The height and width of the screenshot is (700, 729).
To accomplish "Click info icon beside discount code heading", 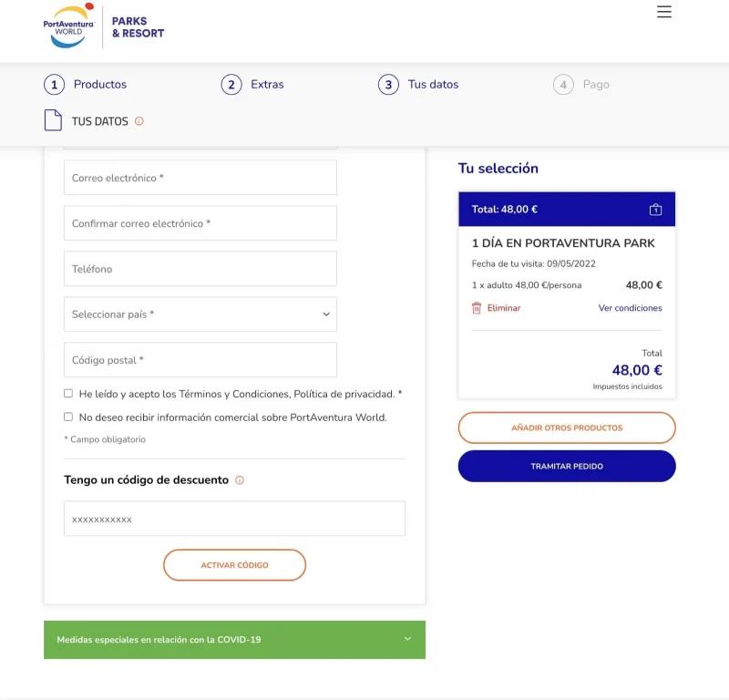I will point(240,480).
